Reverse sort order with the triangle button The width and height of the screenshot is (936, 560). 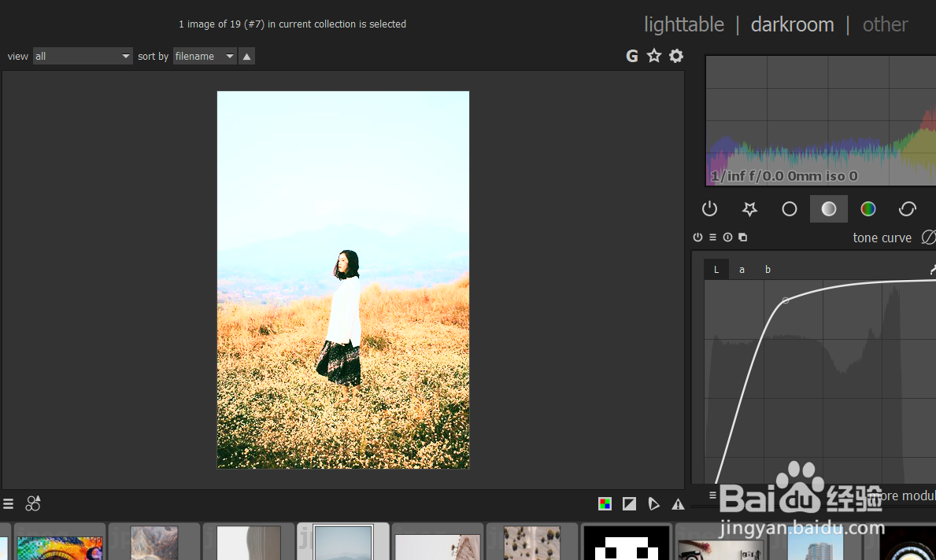click(246, 56)
